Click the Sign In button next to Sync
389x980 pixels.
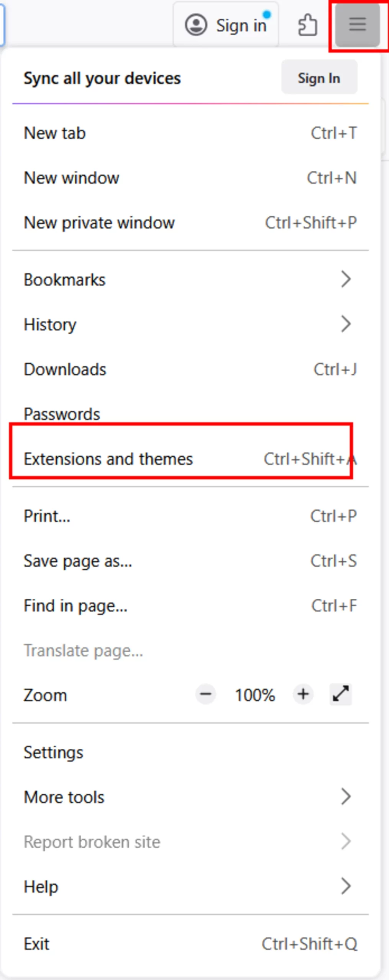pyautogui.click(x=319, y=78)
